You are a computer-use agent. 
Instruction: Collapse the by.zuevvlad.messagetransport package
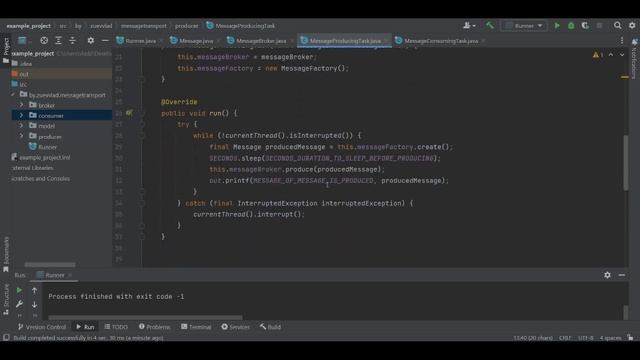[x=13, y=95]
